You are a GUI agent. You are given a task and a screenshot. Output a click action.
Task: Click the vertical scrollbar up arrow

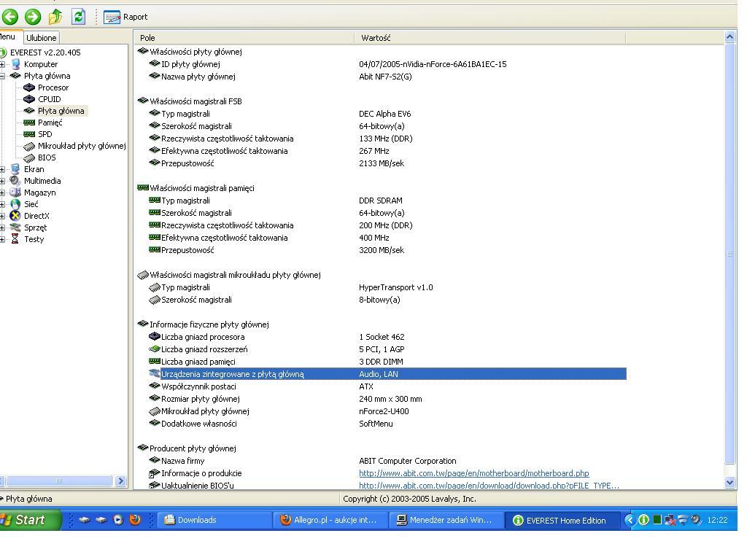(x=729, y=37)
